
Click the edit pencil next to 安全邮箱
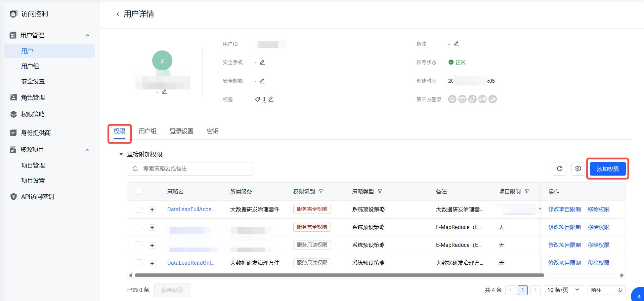(262, 81)
